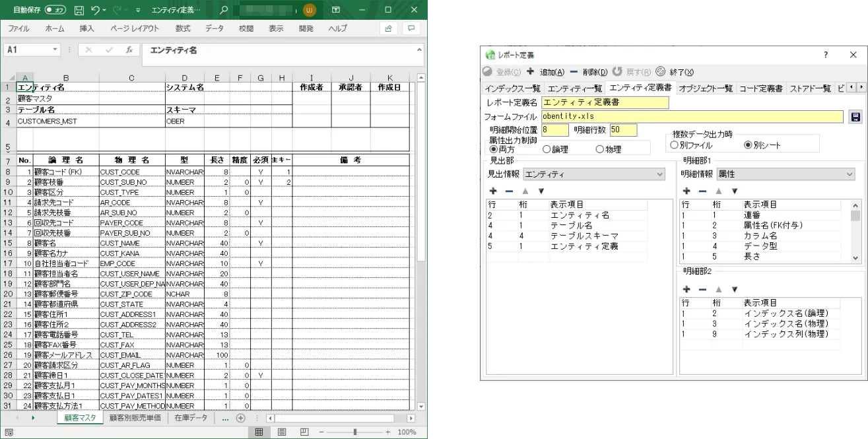Switch to コード定義書 tab
This screenshot has width=868, height=439.
click(x=760, y=88)
